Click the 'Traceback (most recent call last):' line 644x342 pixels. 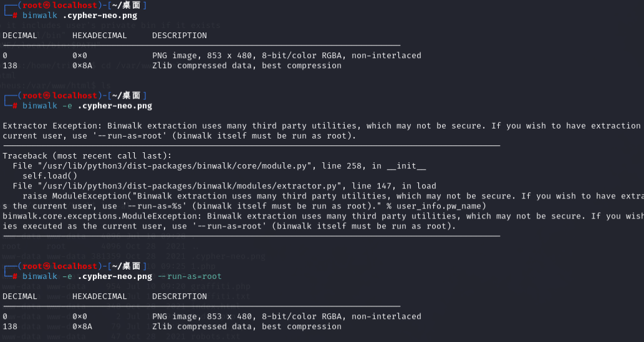point(87,156)
